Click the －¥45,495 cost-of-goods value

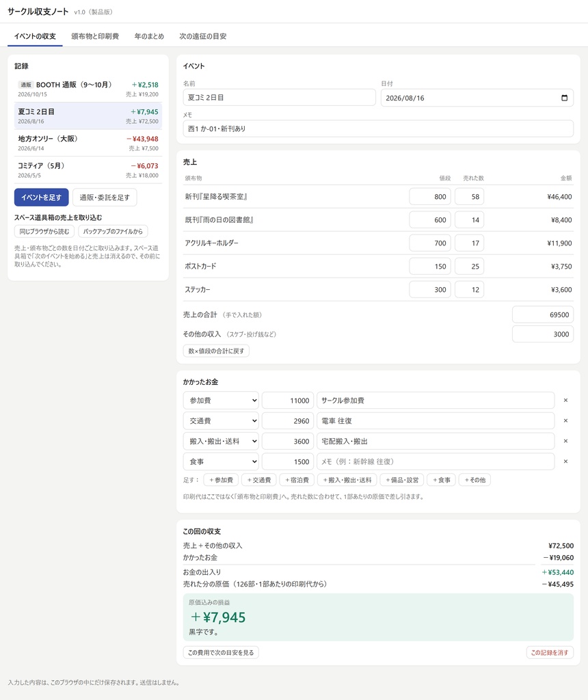[x=558, y=584]
